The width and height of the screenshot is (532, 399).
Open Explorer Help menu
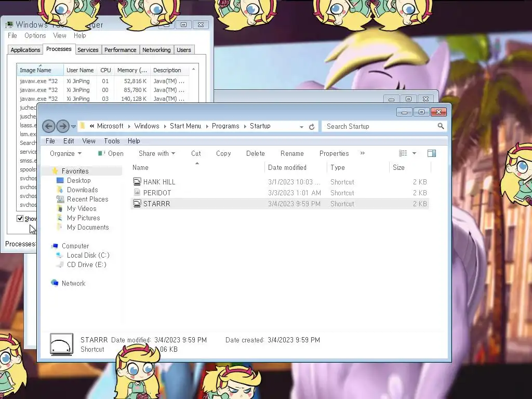tap(134, 141)
